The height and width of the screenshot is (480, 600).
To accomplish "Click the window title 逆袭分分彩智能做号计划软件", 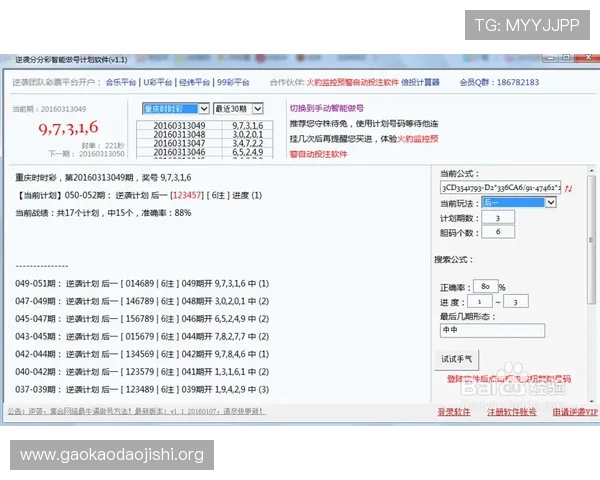I will pos(71,60).
